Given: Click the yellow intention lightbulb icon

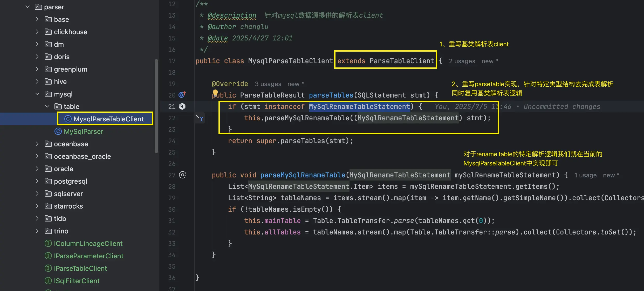Looking at the screenshot, I should tap(215, 92).
